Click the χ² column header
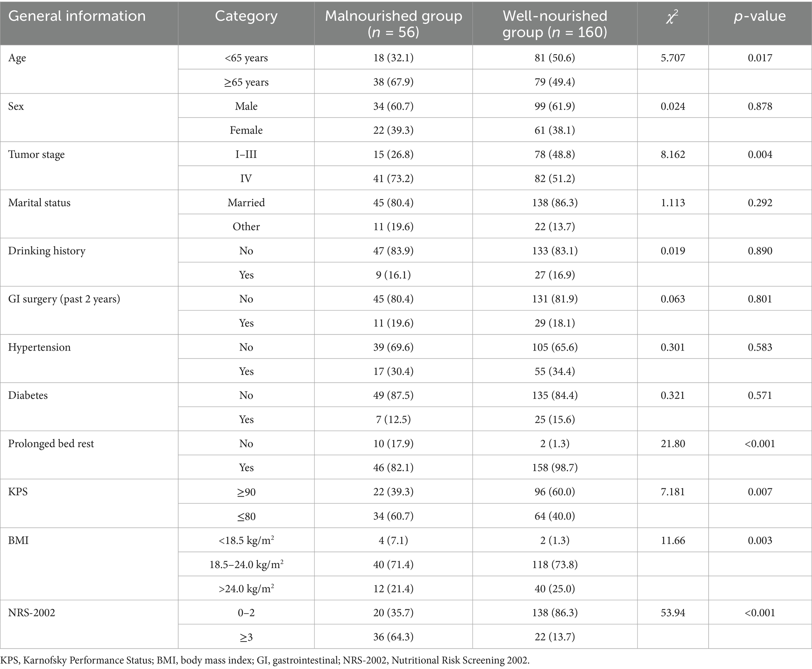Viewport: 812px width, 669px height. tap(673, 17)
